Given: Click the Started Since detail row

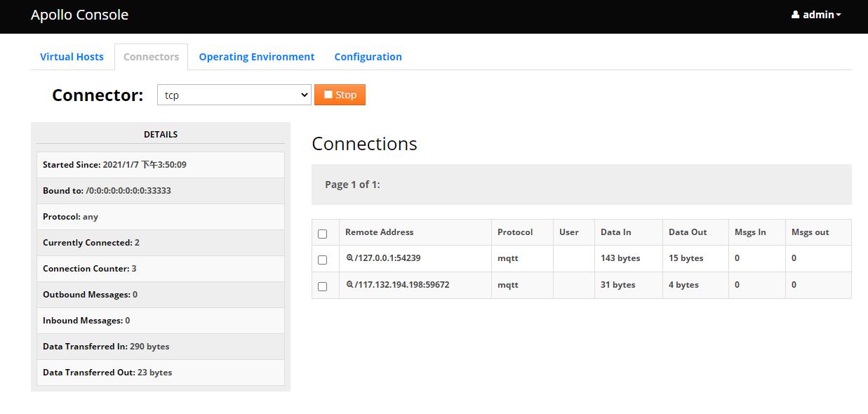Looking at the screenshot, I should coord(161,165).
